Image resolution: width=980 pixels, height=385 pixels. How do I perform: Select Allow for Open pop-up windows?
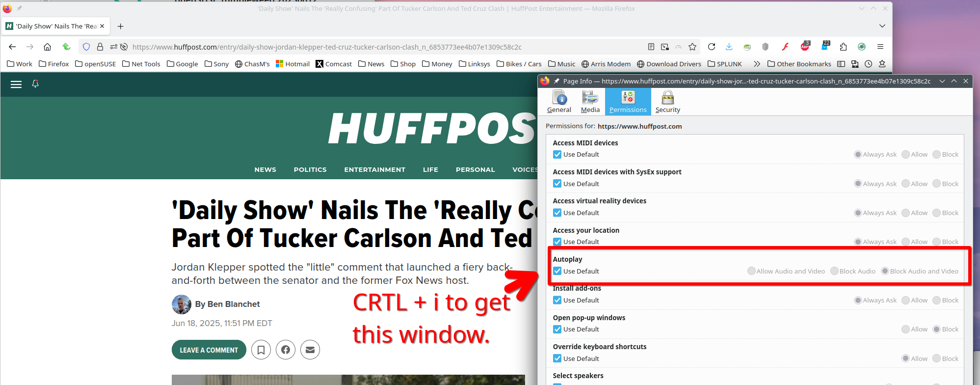click(x=915, y=329)
